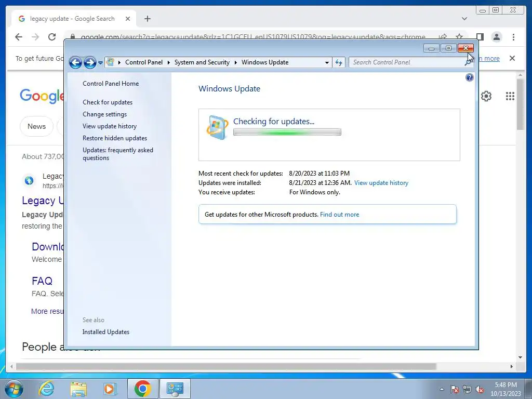The width and height of the screenshot is (532, 399).
Task: Switch to Chrome on taskbar
Action: coord(142,389)
